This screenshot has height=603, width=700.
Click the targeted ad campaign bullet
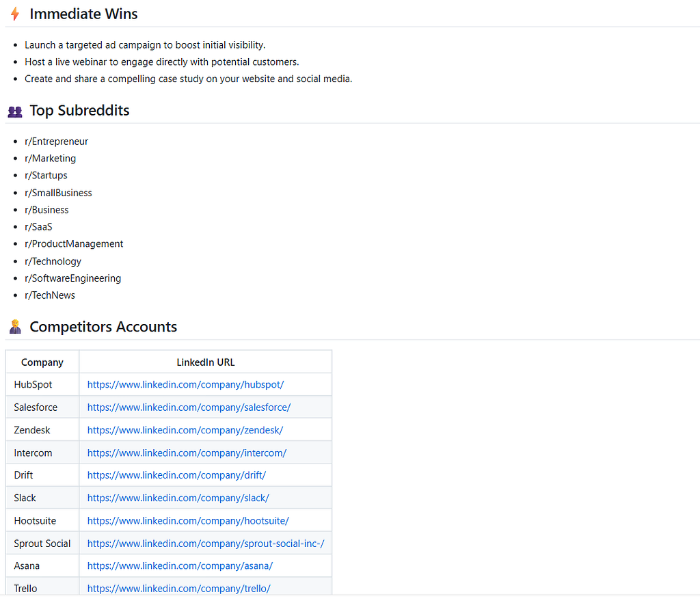145,45
